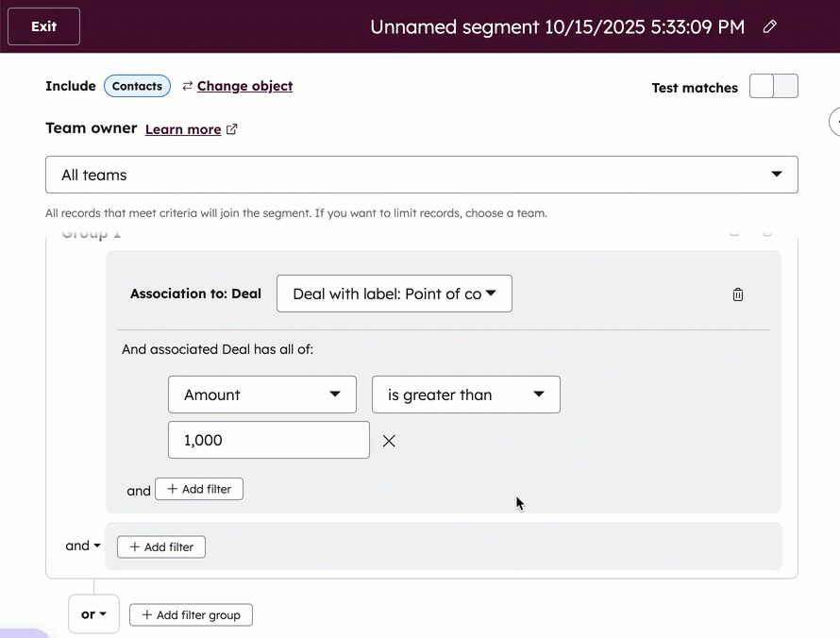Open the 'or' group operator dropdown
Viewport: 840px width, 638px height.
(93, 614)
